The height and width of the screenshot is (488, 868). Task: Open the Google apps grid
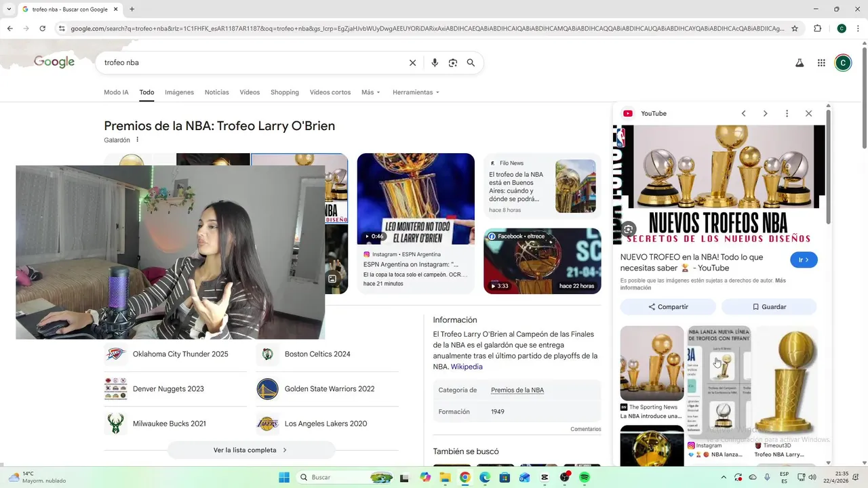[821, 63]
